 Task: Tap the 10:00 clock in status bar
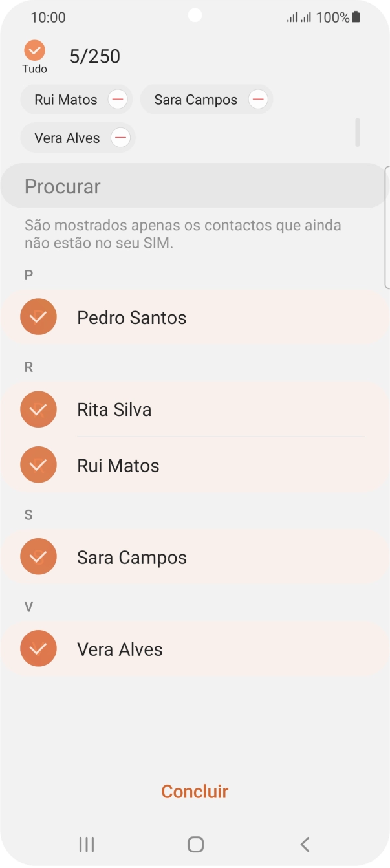pyautogui.click(x=48, y=17)
